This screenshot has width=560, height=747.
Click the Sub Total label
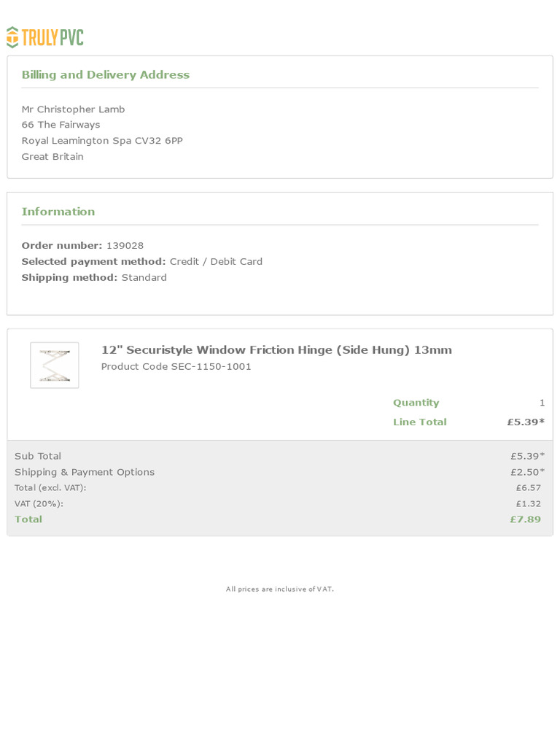click(38, 457)
